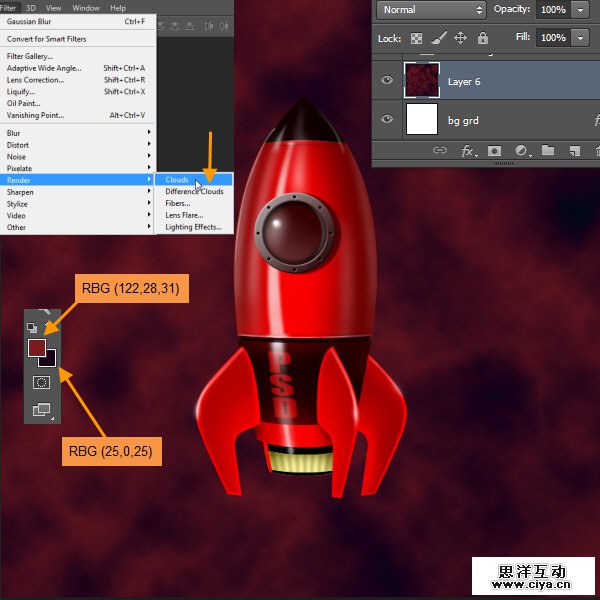Swap or reset default colors icon

[x=32, y=328]
